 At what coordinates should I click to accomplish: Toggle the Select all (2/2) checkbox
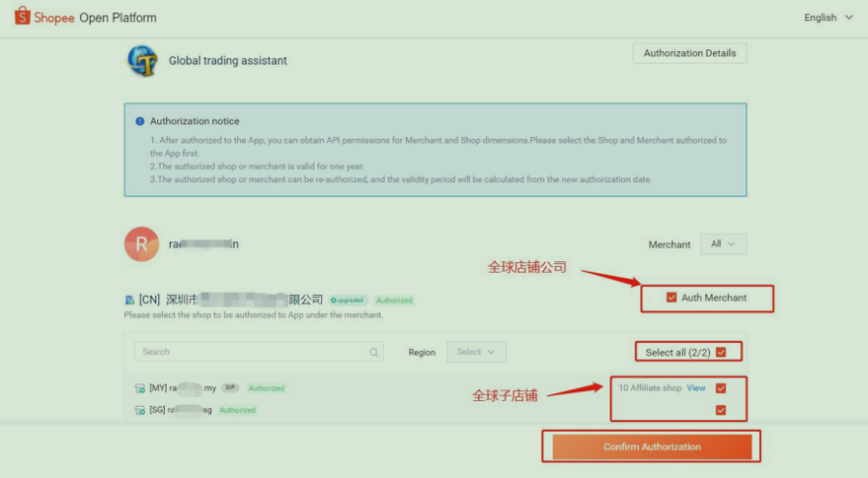tap(720, 353)
